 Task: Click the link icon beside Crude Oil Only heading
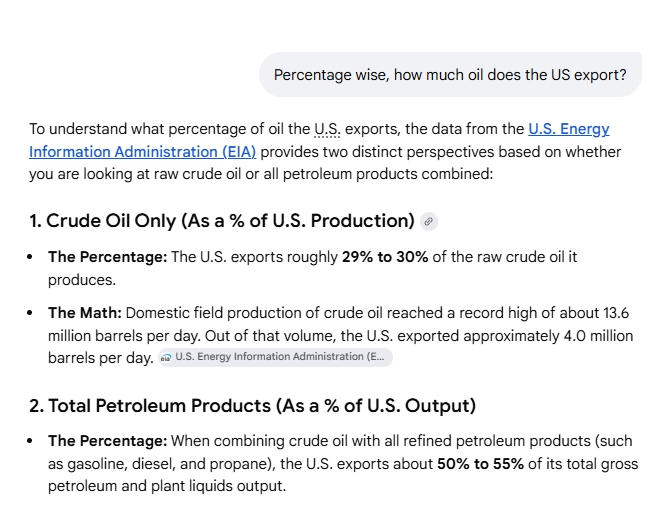point(429,221)
